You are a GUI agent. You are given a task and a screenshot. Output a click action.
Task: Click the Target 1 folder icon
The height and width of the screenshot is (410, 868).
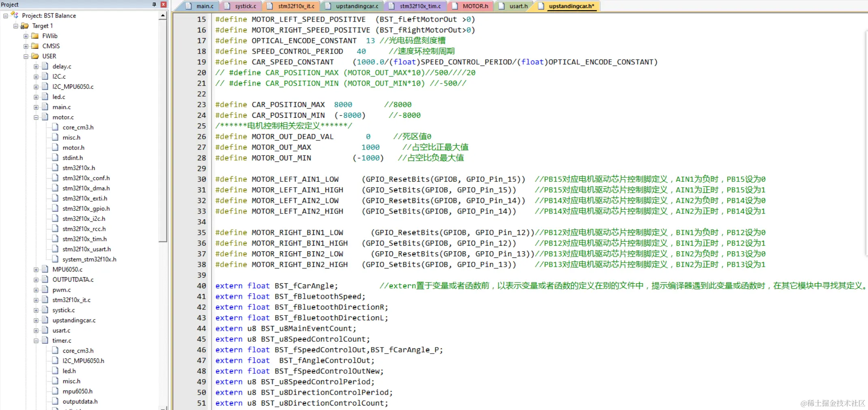pos(25,26)
